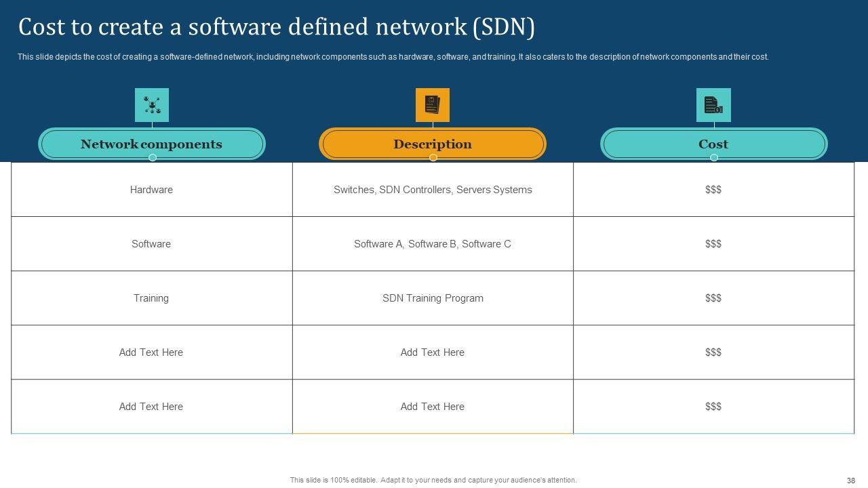
Task: Click the SDN Training Program cell
Action: click(x=433, y=298)
